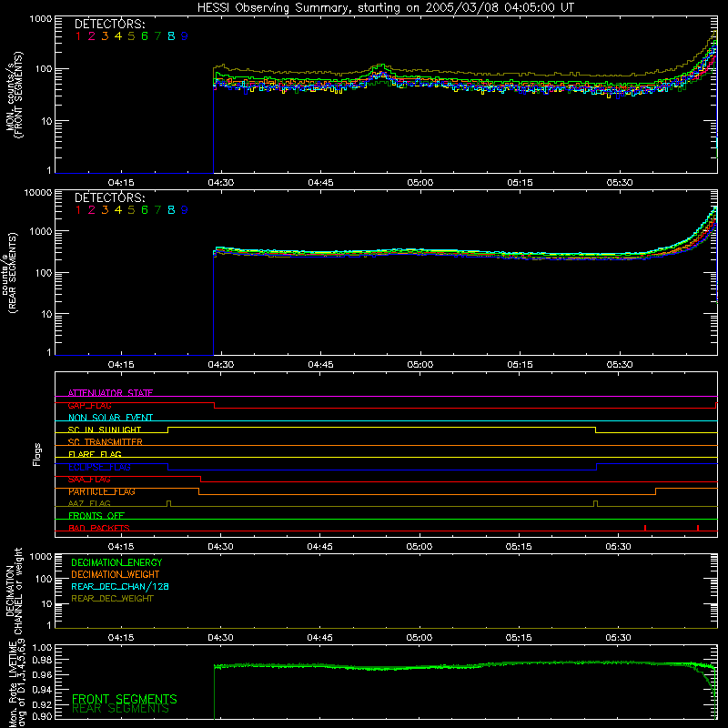Click green detector number 6 in front segments legend

145,36
